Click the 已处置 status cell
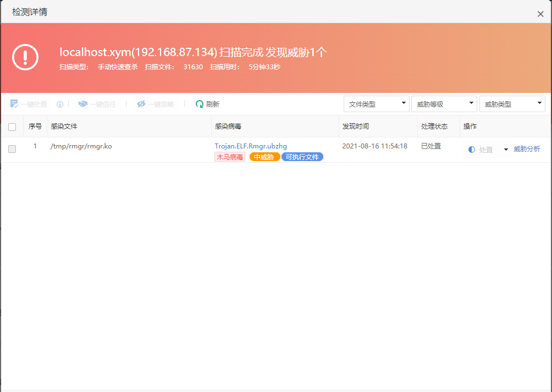552x392 pixels. click(x=431, y=146)
